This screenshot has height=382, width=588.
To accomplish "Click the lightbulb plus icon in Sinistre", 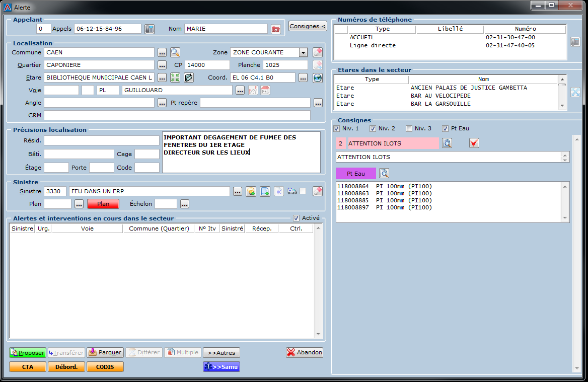I will pyautogui.click(x=251, y=192).
